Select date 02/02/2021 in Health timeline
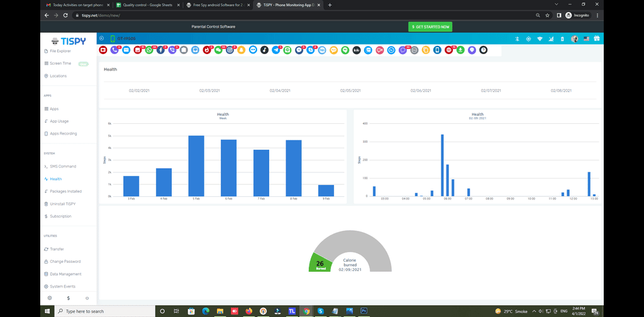Viewport: 644px width, 317px height. click(x=139, y=91)
